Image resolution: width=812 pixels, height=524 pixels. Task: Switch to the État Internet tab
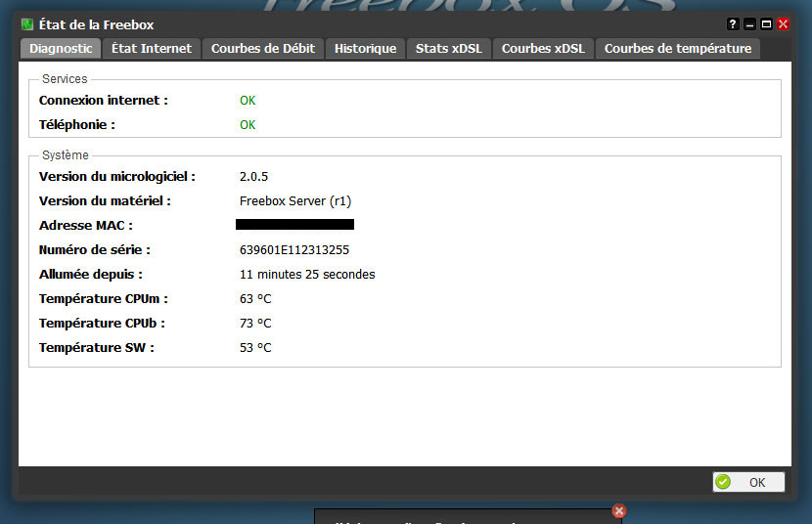152,49
